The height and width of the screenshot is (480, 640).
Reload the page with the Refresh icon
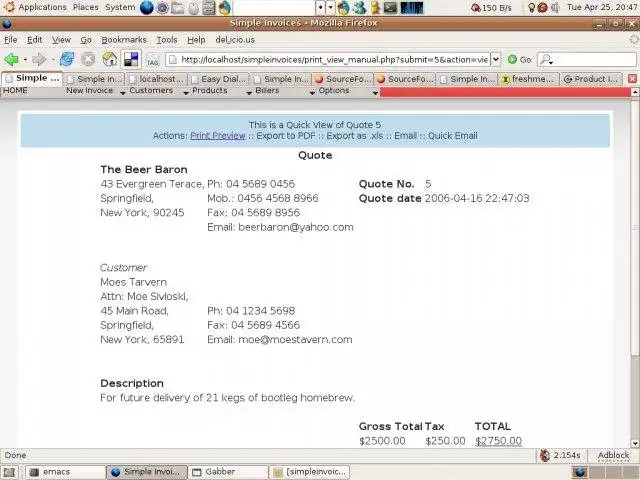click(67, 60)
